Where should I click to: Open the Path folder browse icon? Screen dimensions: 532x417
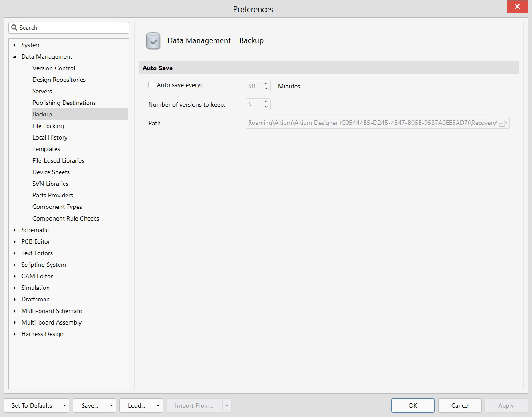point(503,124)
